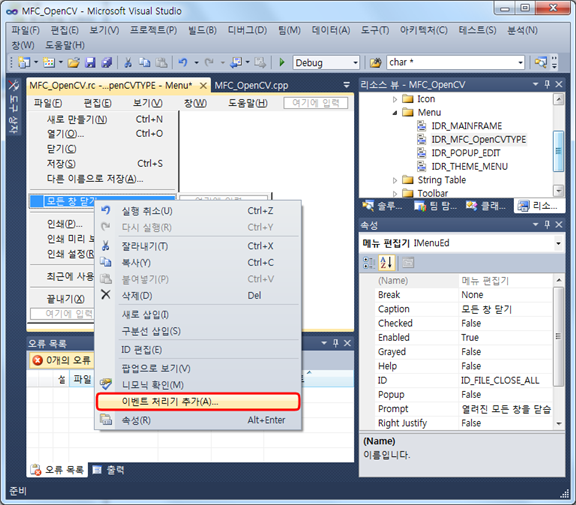Choose 잘라내기(T) in context menu
This screenshot has width=576, height=505.
pyautogui.click(x=198, y=246)
